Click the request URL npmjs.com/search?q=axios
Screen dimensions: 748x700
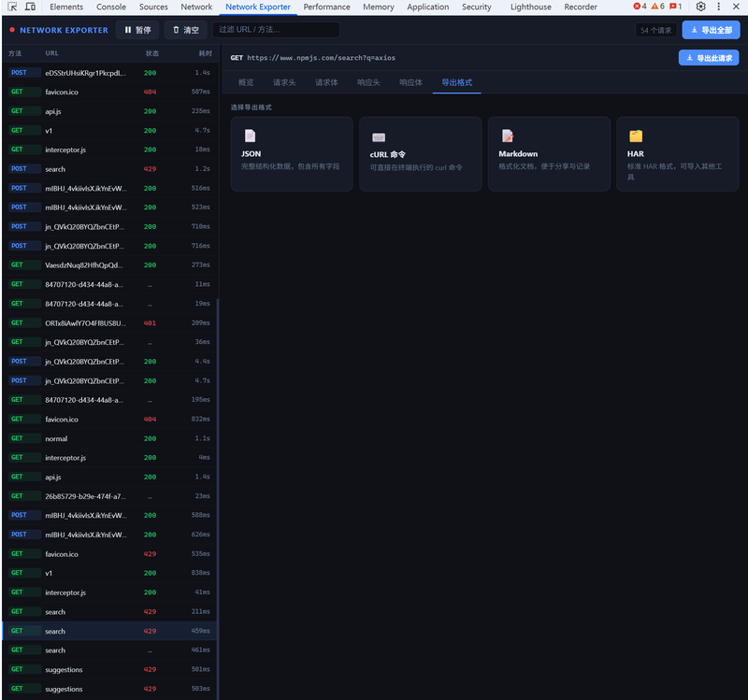tap(321, 58)
